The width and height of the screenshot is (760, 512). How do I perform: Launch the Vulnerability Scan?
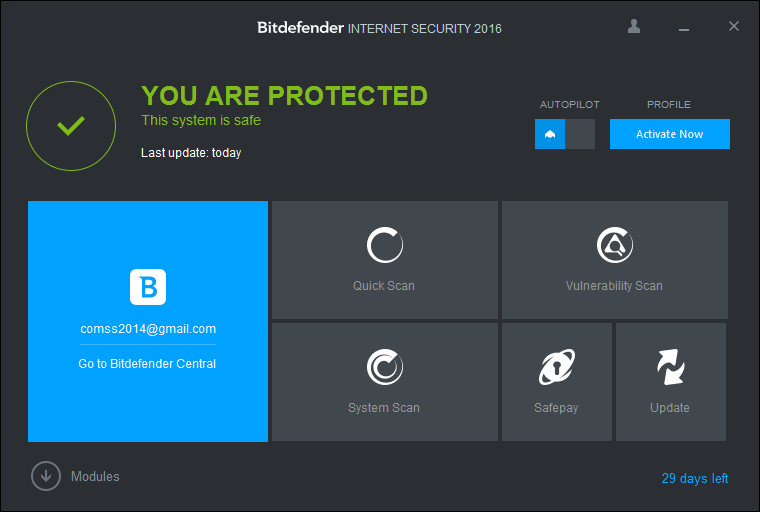pyautogui.click(x=615, y=260)
